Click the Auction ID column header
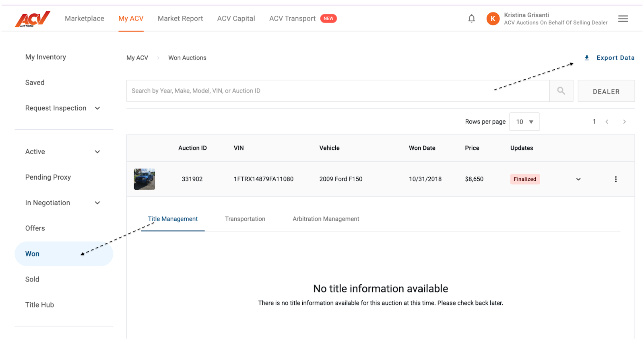 [192, 148]
